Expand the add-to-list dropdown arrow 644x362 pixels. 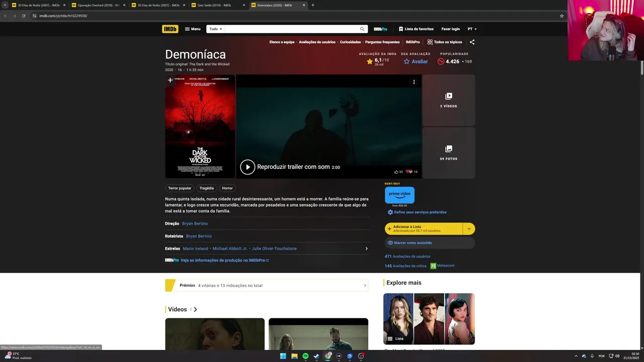(x=469, y=229)
